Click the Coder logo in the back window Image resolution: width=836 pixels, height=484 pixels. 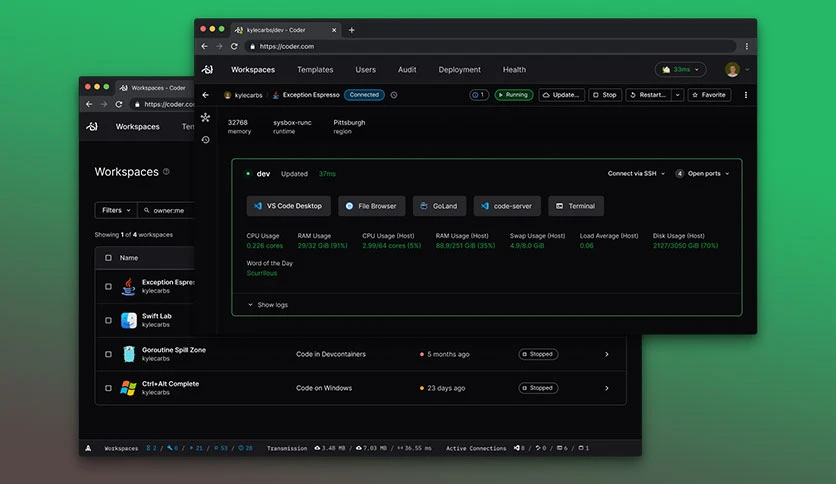coord(92,126)
